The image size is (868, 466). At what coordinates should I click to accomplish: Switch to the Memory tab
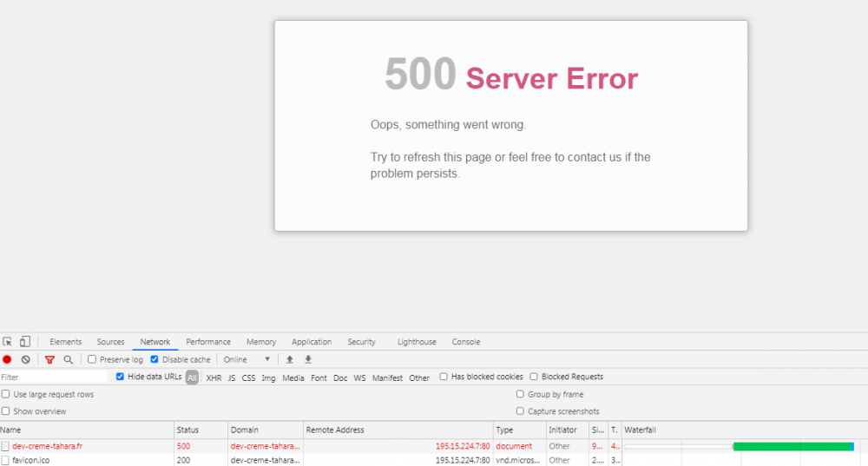click(261, 342)
